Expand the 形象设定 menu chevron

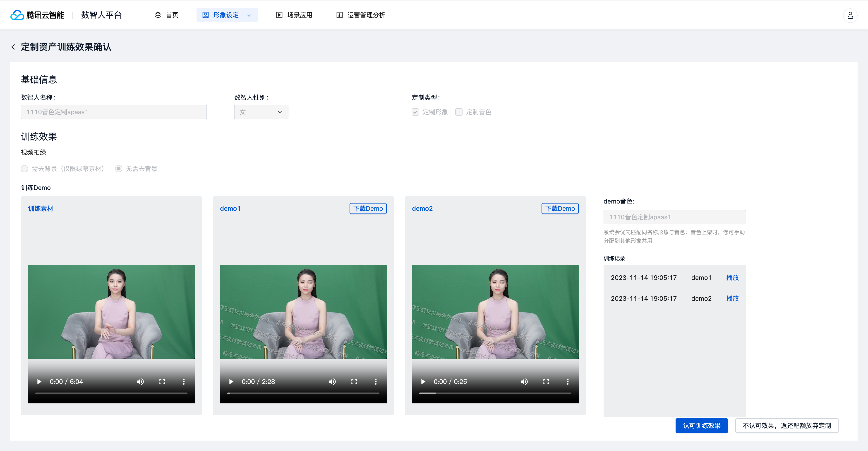[x=249, y=15]
